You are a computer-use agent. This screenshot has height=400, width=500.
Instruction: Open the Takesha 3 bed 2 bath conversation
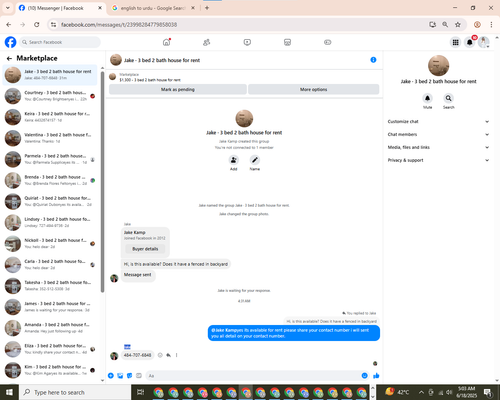tap(50, 286)
